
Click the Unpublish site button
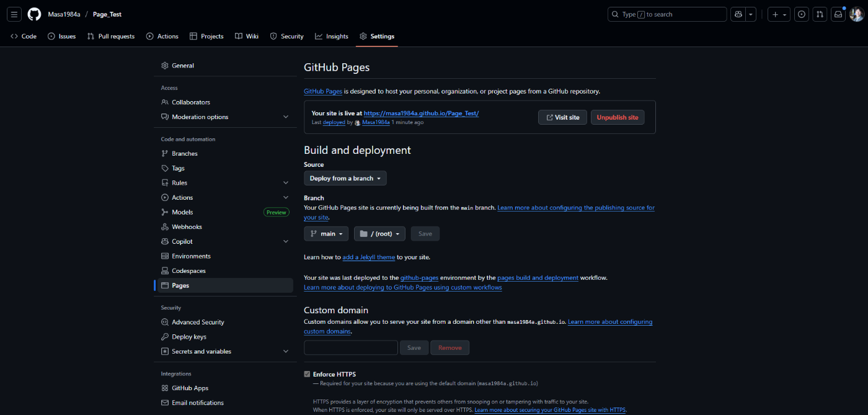(x=618, y=117)
